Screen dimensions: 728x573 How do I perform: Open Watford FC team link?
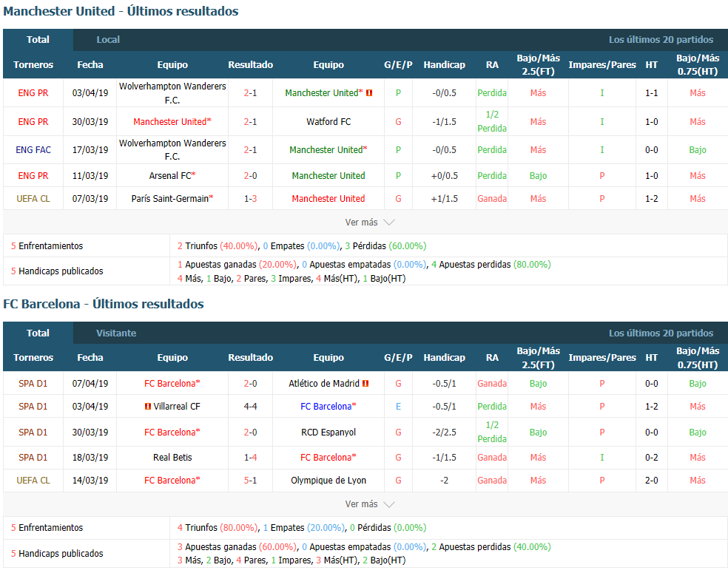pyautogui.click(x=328, y=121)
